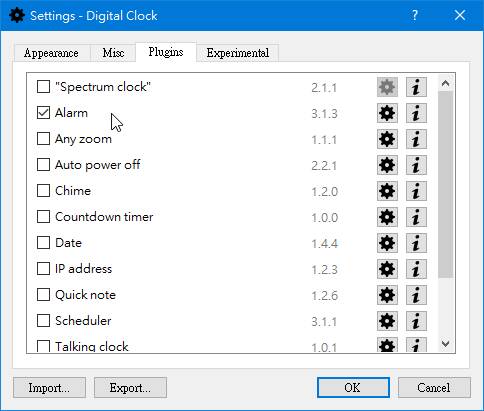The height and width of the screenshot is (411, 484).
Task: Disable the Alarm plugin checkbox
Action: pyautogui.click(x=43, y=113)
